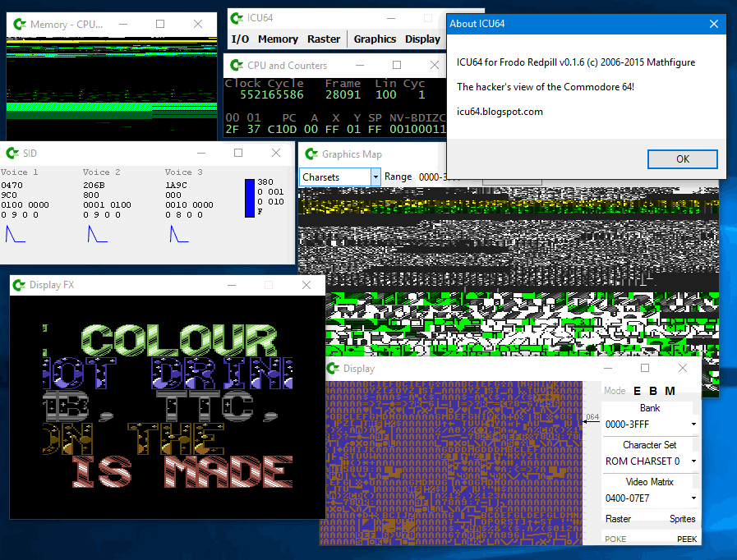Toggle mode E in Display window
Image resolution: width=737 pixels, height=560 pixels.
637,391
